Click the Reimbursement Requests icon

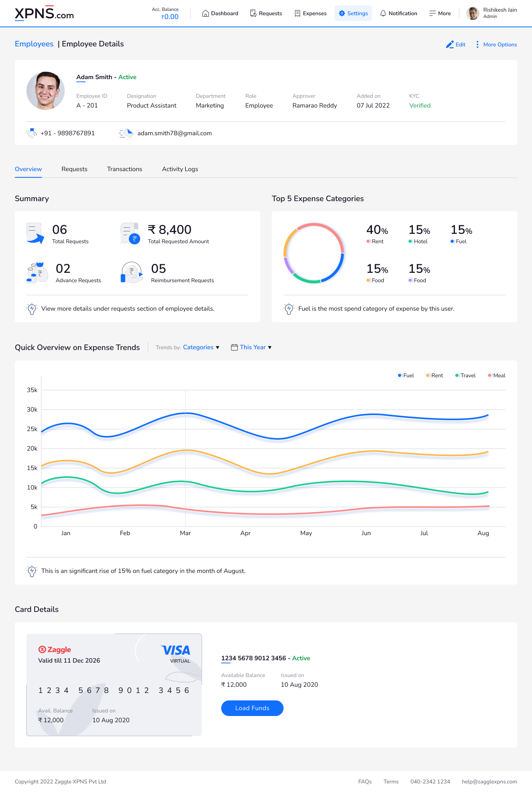[x=132, y=272]
